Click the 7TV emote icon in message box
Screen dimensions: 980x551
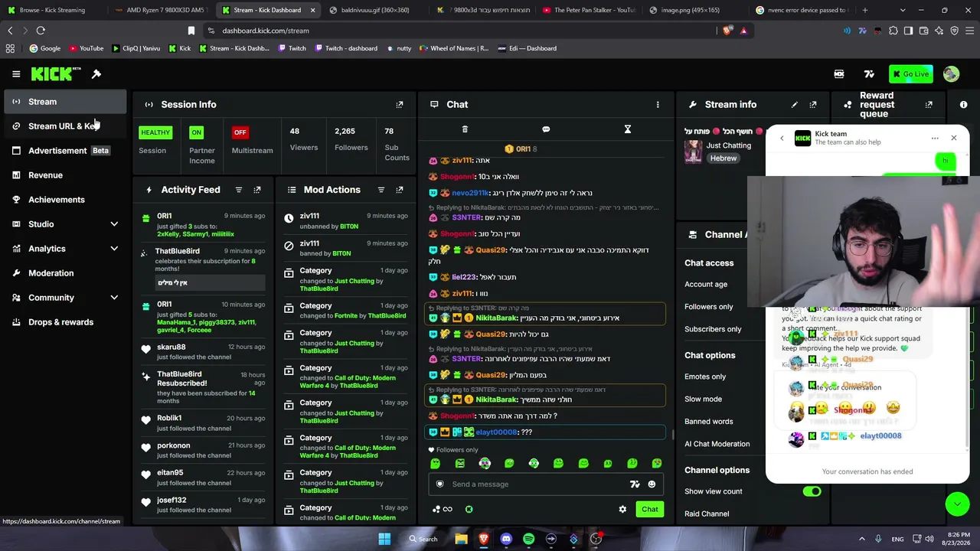635,484
